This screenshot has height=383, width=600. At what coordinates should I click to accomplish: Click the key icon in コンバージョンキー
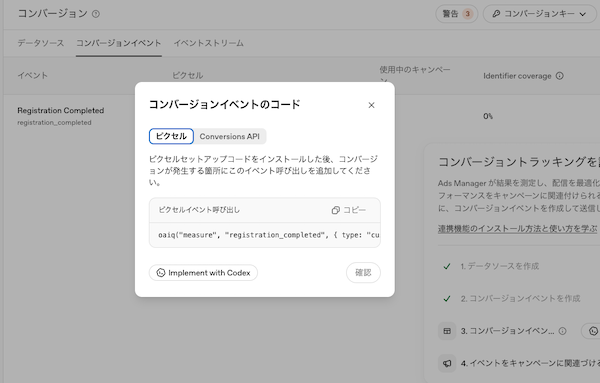496,14
